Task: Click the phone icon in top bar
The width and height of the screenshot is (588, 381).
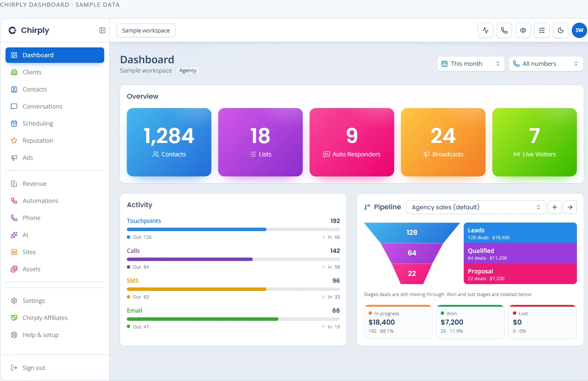Action: tap(504, 30)
